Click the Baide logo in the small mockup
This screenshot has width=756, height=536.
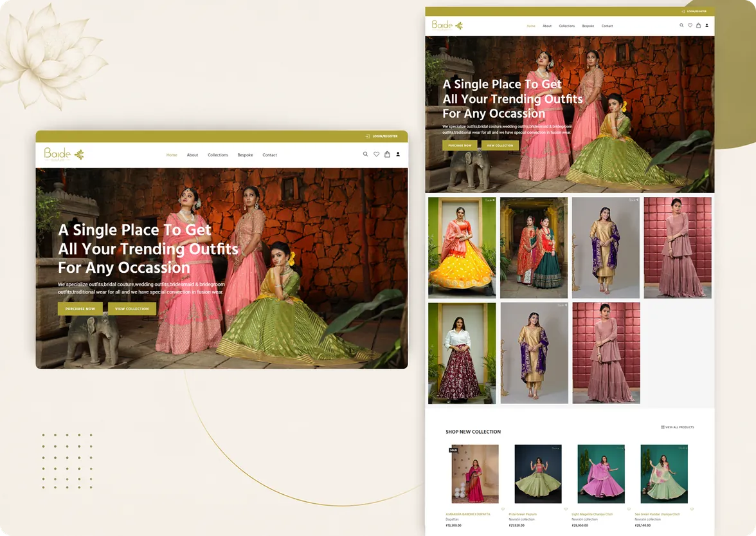64,154
